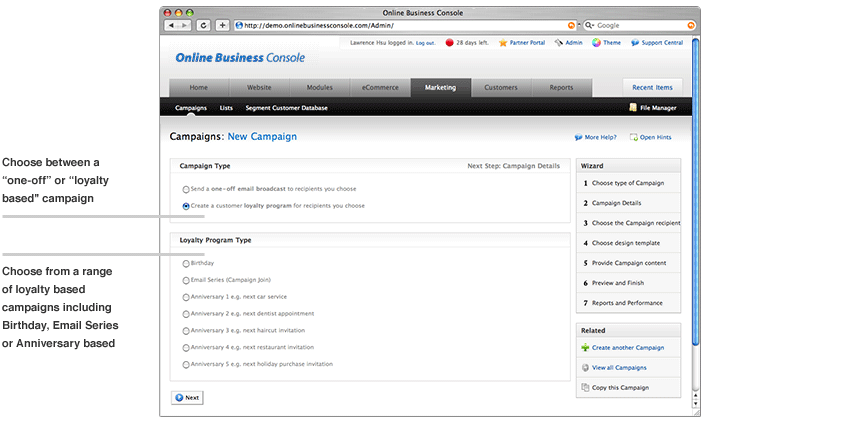Screen dimensions: 860x432
Task: Open the Google search engine dropdown
Action: 590,25
